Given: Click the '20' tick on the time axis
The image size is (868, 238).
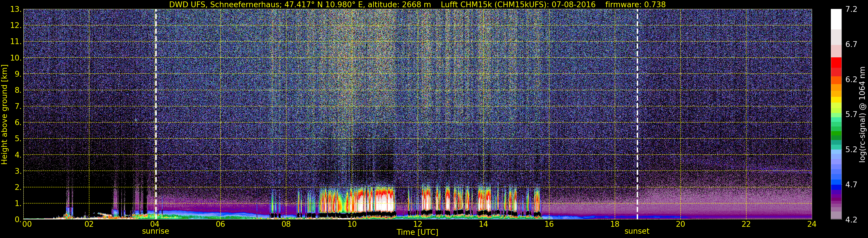Looking at the screenshot, I should pos(680,224).
